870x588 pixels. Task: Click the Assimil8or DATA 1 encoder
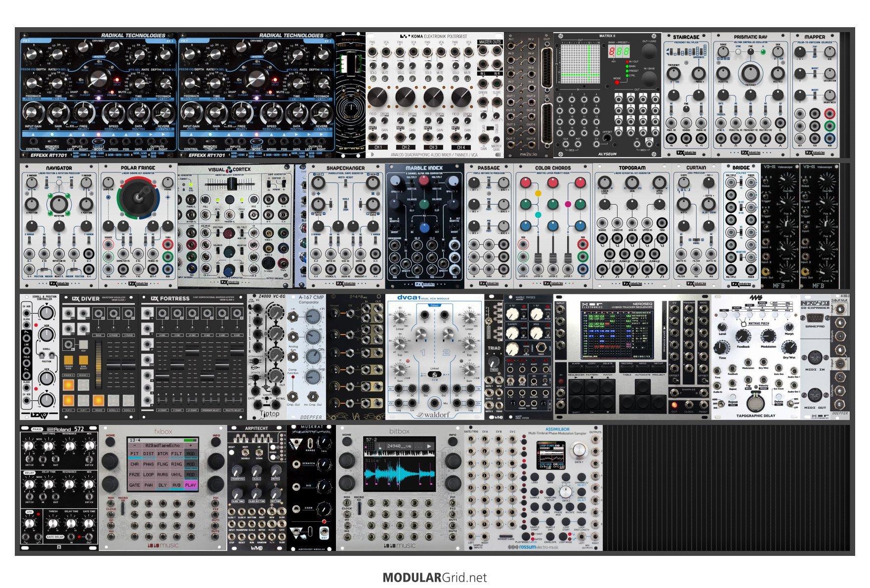pos(579,450)
